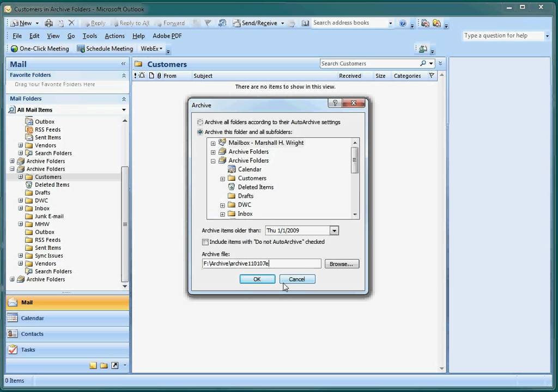Open the New button dropdown arrow

37,23
